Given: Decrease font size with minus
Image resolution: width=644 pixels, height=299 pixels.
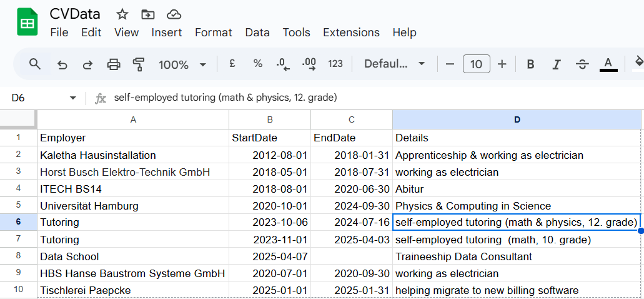Looking at the screenshot, I should (x=450, y=64).
